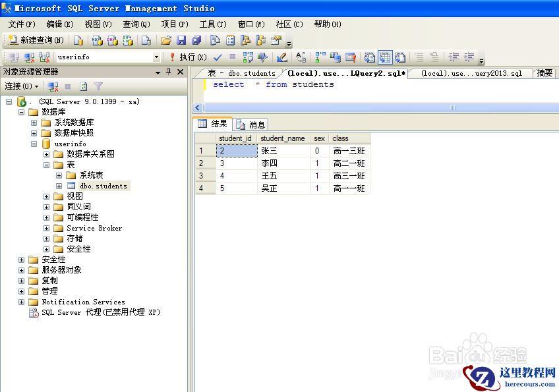Switch to the 表 - dbo.students tab
Viewport: 559px width, 392px height.
click(x=241, y=73)
